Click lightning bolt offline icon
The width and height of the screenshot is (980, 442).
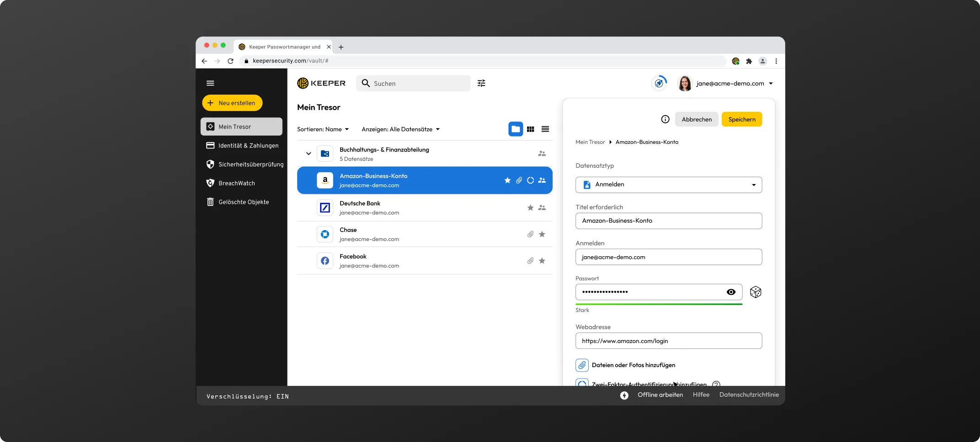[x=624, y=395]
